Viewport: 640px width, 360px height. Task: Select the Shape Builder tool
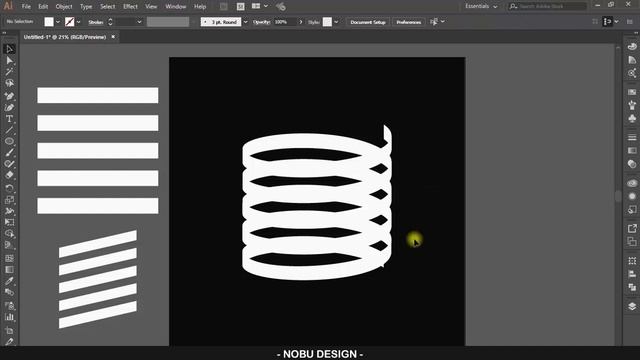click(9, 233)
